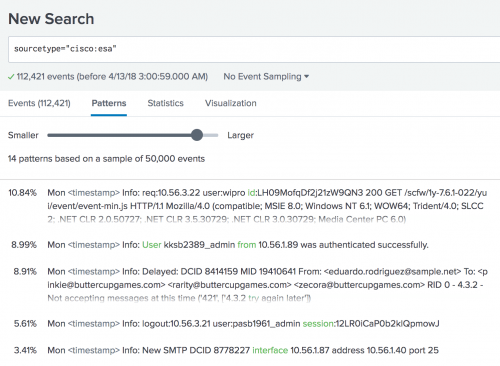This screenshot has height=366, width=500.
Task: Click the 14 patterns sample summary text
Action: (106, 159)
